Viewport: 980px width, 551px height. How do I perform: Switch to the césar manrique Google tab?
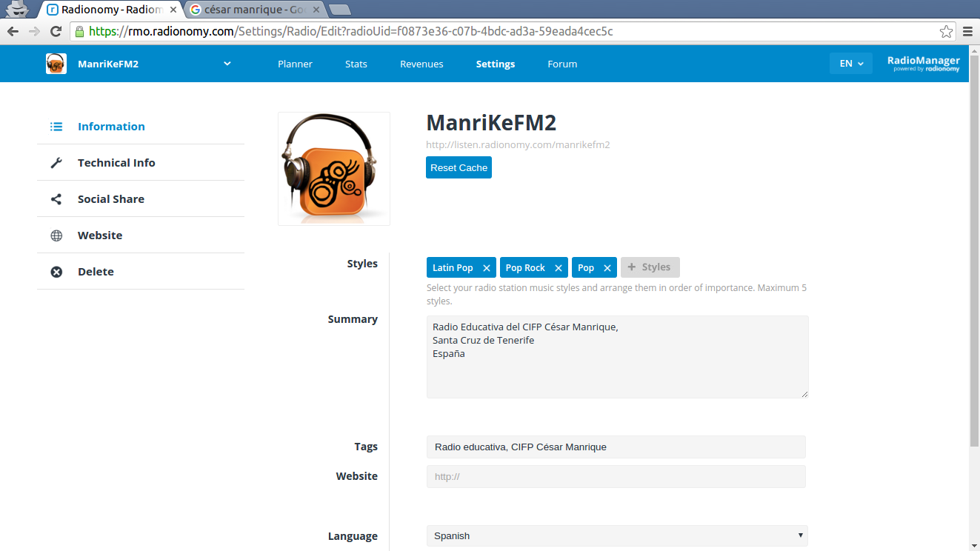[254, 10]
